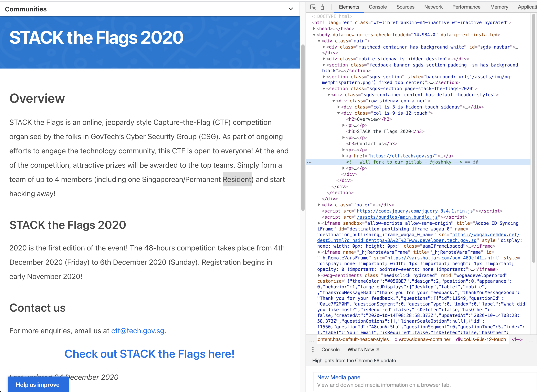The image size is (537, 392).
Task: Expand the div class footer node
Action: tap(319, 205)
